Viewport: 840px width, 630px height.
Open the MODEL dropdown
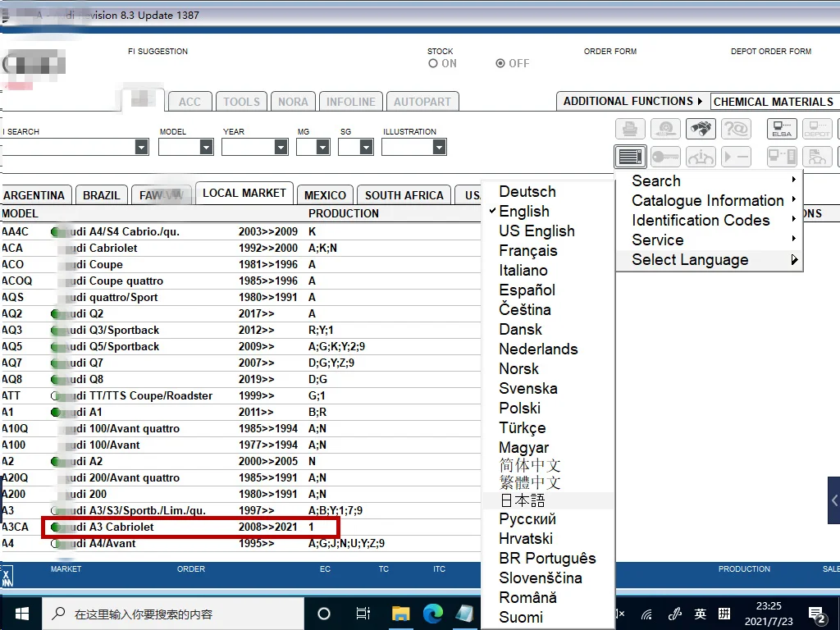tap(206, 147)
